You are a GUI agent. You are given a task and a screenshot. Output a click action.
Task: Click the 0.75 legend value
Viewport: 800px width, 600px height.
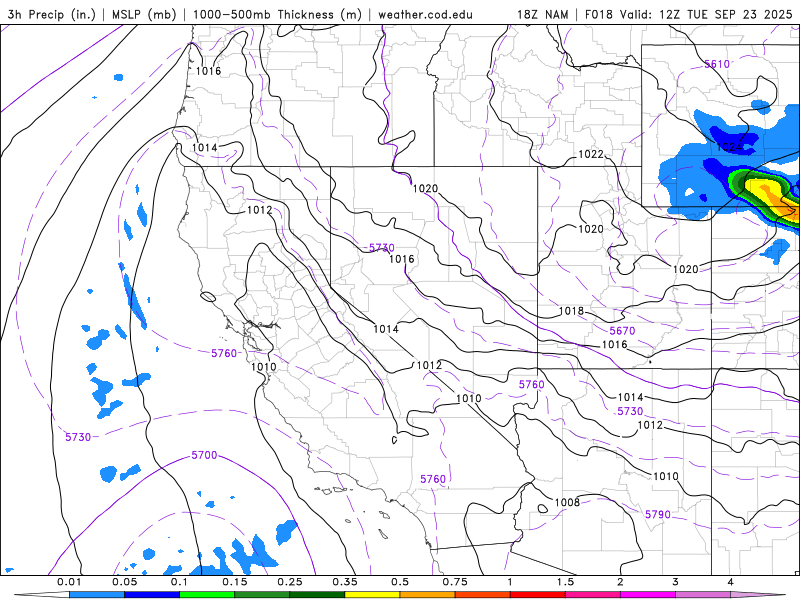[x=455, y=582]
